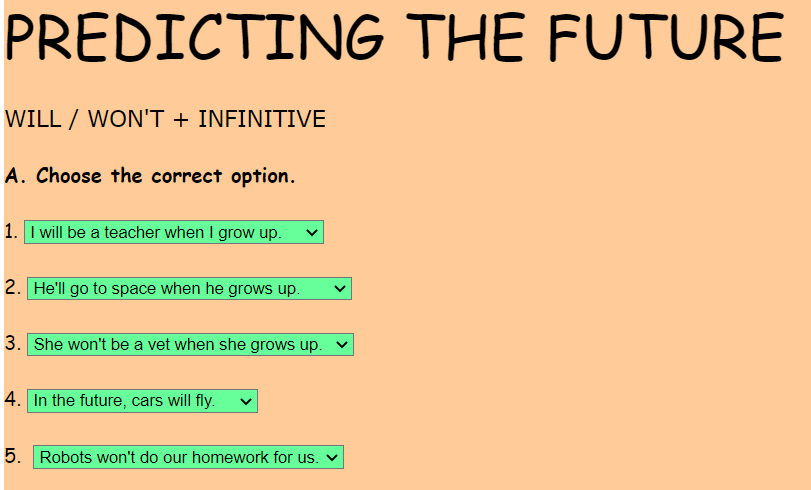Screen dimensions: 811x490
Task: Click the chevron arrow on question 3's dropdown
Action: [343, 344]
